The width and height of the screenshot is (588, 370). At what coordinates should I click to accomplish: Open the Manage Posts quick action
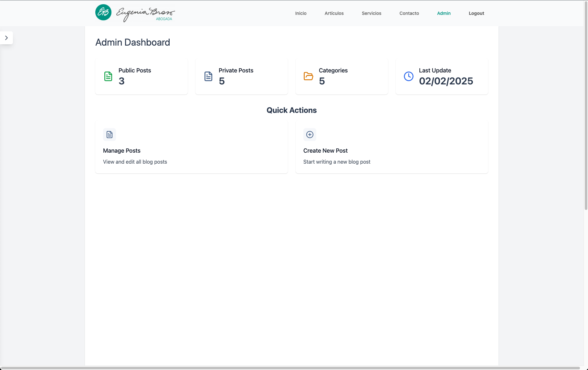pyautogui.click(x=192, y=147)
